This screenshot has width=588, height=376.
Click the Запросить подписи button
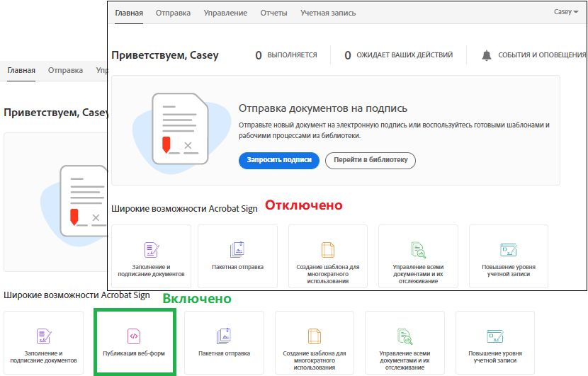(279, 161)
